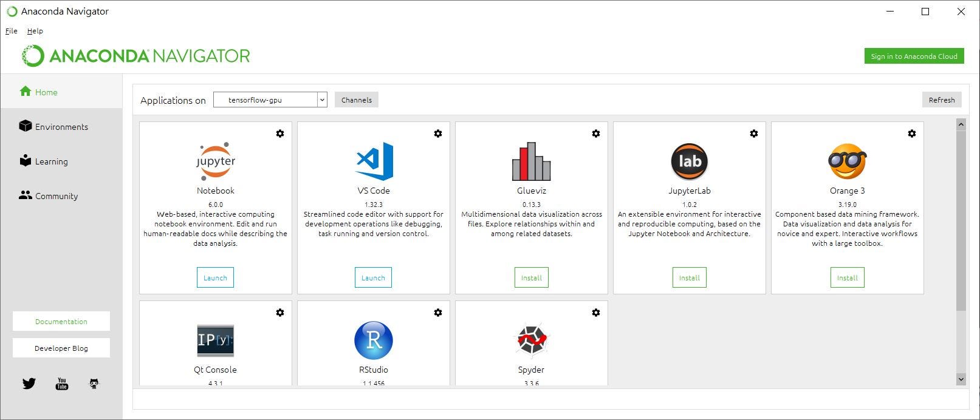Click the Home house icon
The height and width of the screenshot is (420, 980).
point(26,91)
